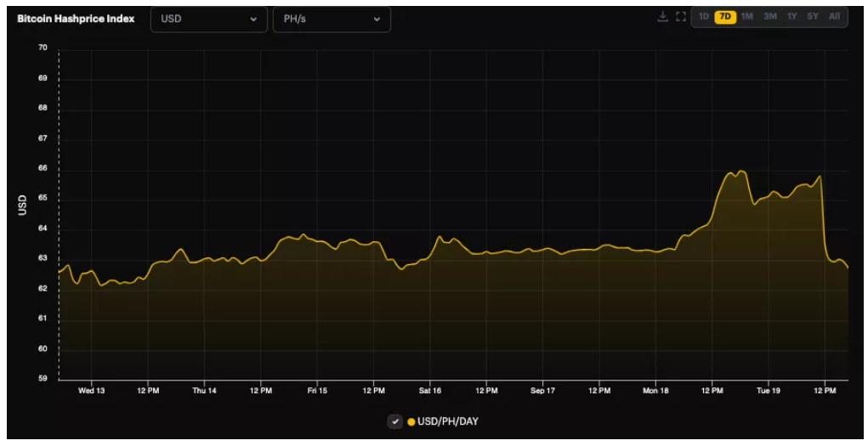Open the USD currency dropdown

pyautogui.click(x=209, y=20)
